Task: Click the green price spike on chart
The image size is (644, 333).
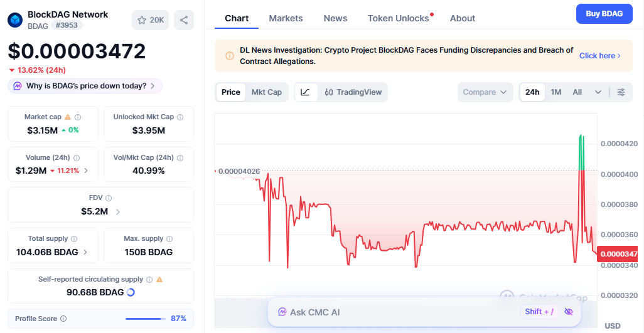Action: pos(581,152)
